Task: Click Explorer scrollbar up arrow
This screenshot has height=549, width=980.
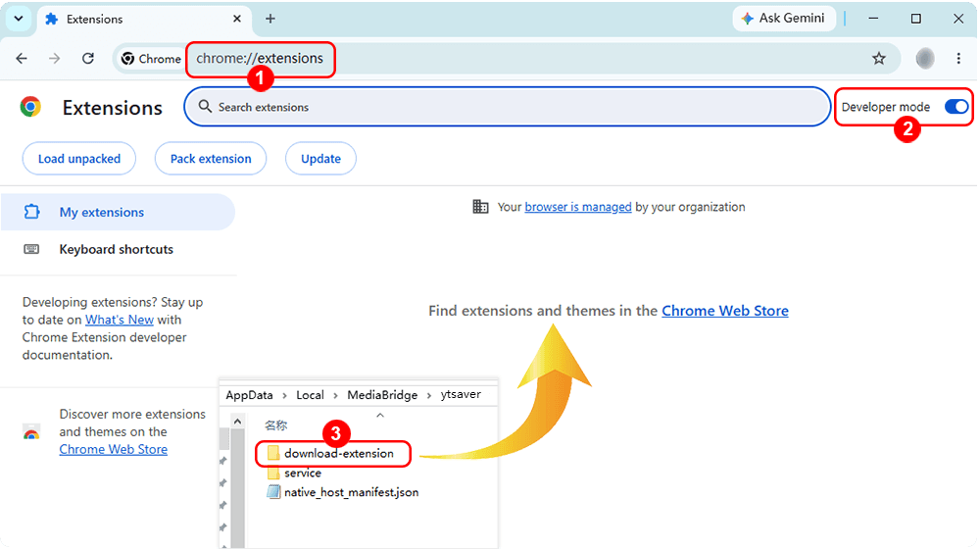Action: click(237, 422)
